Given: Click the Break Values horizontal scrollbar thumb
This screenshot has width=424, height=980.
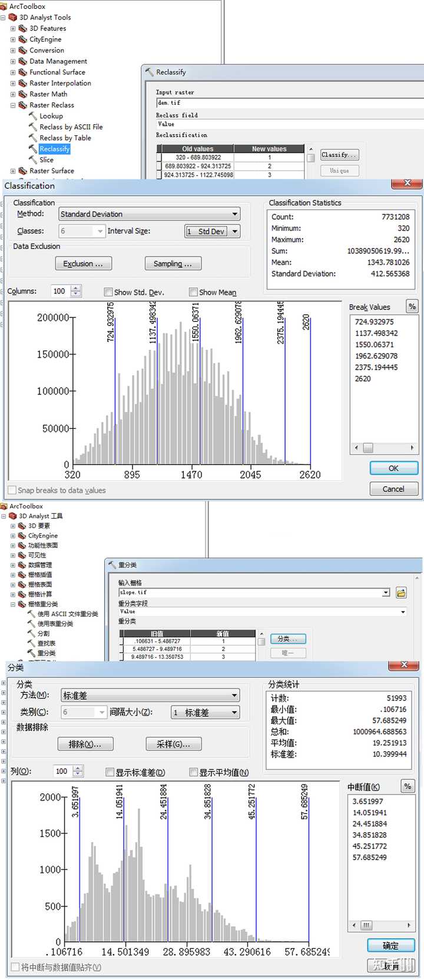Looking at the screenshot, I should [367, 448].
